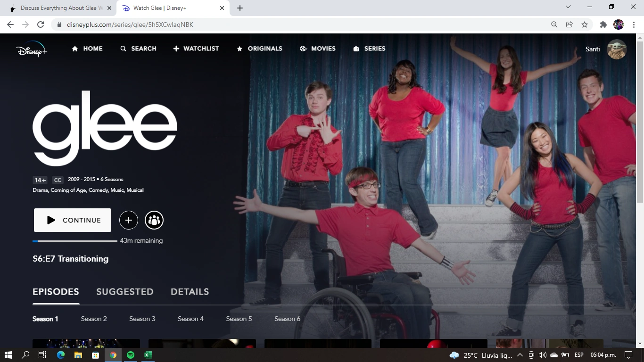644x362 pixels.
Task: Open Search on Disney+
Action: (138, 48)
